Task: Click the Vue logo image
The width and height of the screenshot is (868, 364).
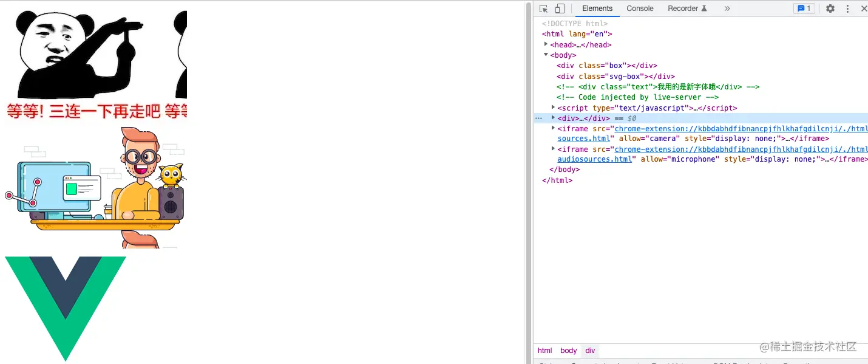Action: [66, 309]
